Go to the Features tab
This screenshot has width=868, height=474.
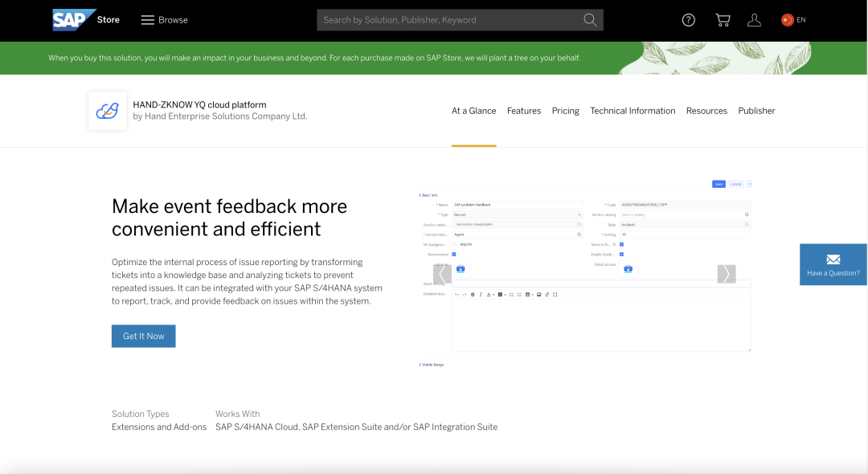click(524, 111)
